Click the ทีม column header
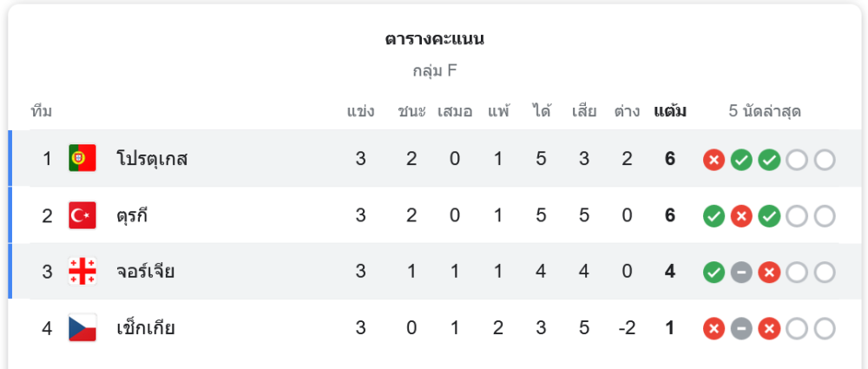 coord(42,111)
